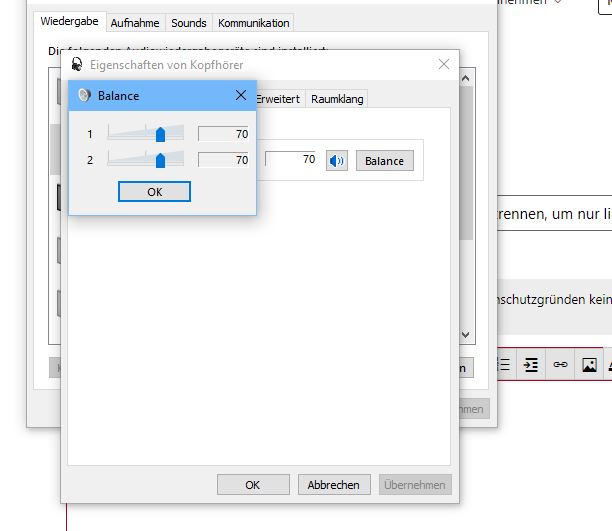
Task: Click the Balance dialog speaker icon
Action: [84, 95]
